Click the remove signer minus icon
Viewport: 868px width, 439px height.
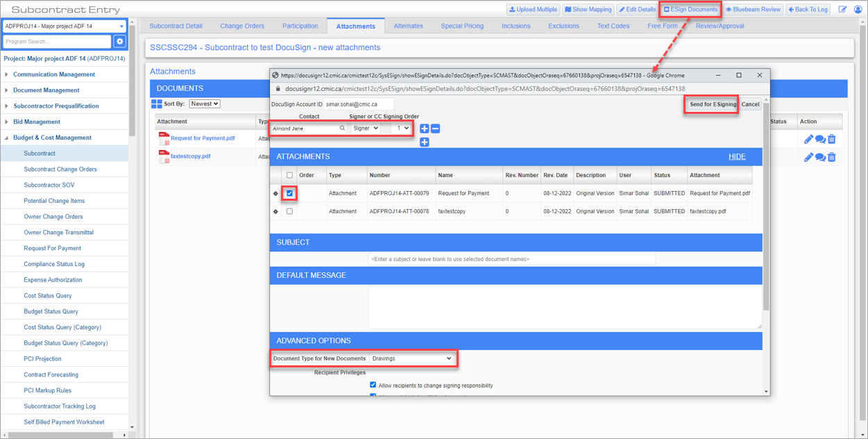tap(435, 129)
